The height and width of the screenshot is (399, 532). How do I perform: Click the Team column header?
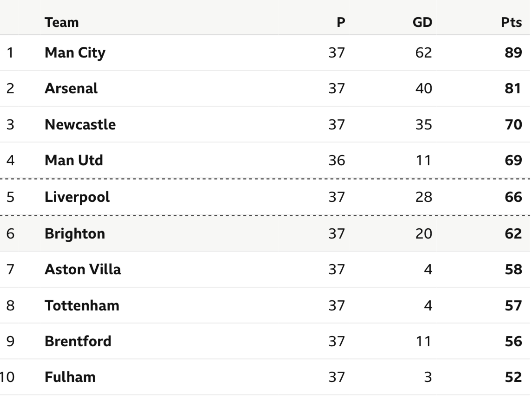(62, 22)
